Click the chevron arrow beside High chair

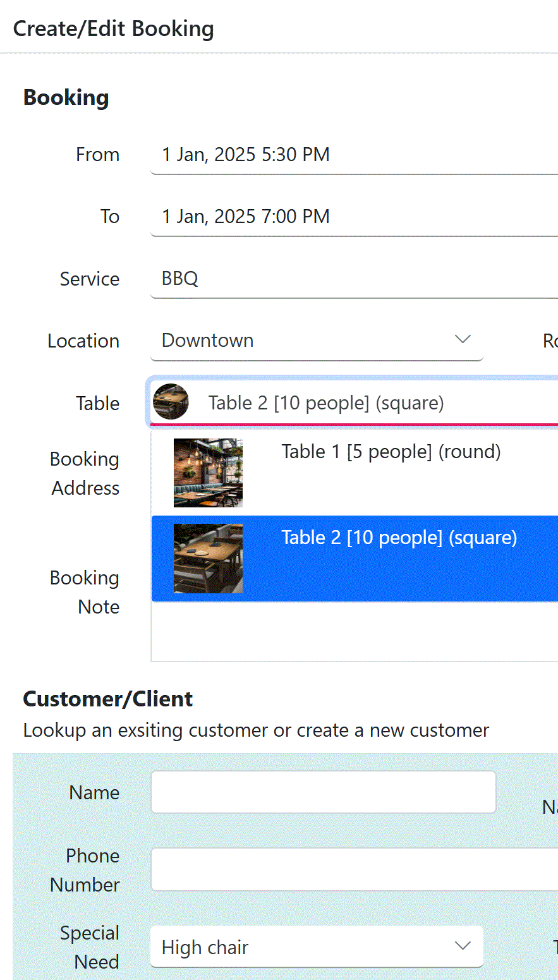(463, 947)
